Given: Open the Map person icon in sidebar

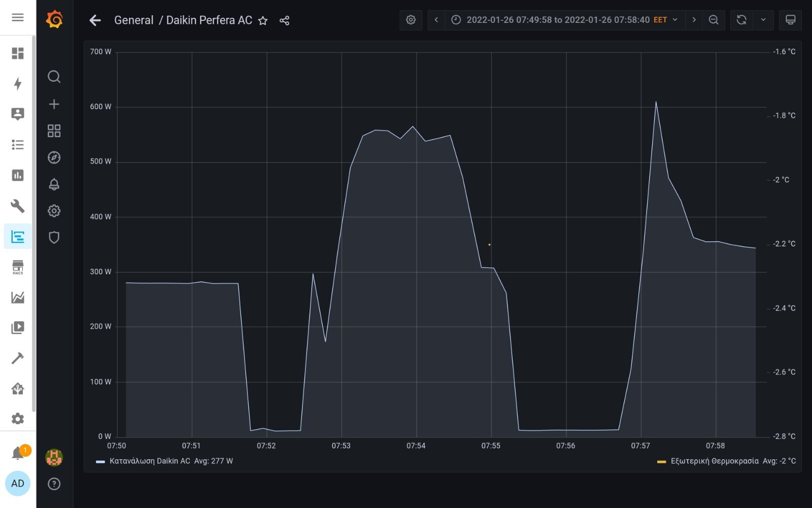Looking at the screenshot, I should pos(18,114).
